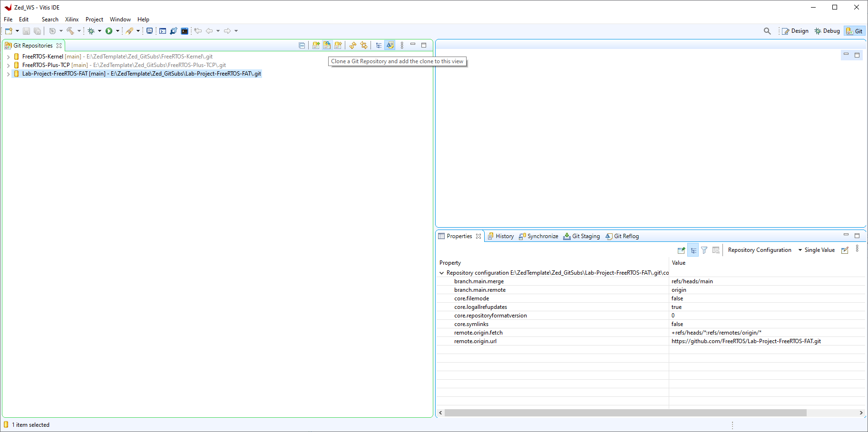868x432 pixels.
Task: Expand the Lab-Project-FreeRTOS-FAT repository node
Action: (8, 74)
